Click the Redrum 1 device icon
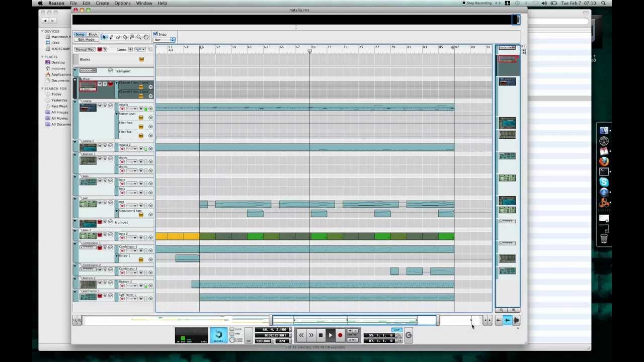644x362 pixels. click(x=88, y=160)
